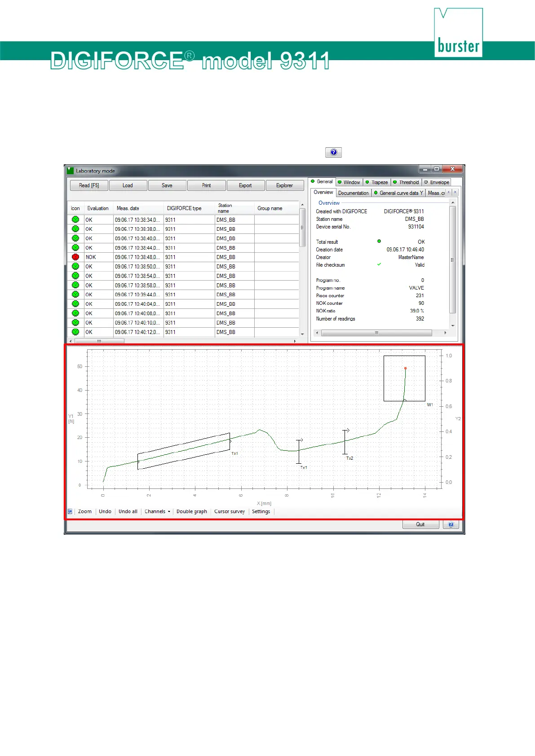Screen dimensions: 535x756
Task: Click the W1 window label on graph
Action: pos(430,405)
